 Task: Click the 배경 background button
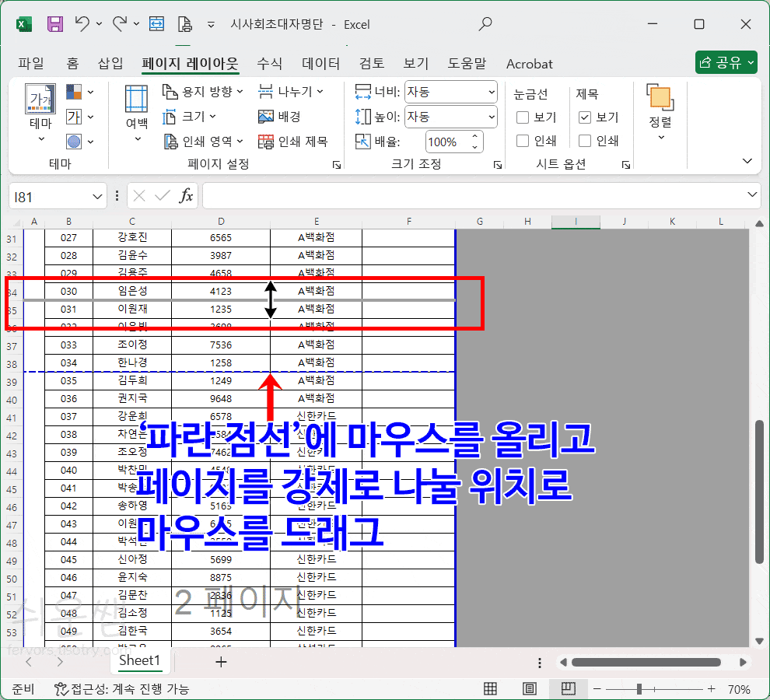pyautogui.click(x=279, y=117)
